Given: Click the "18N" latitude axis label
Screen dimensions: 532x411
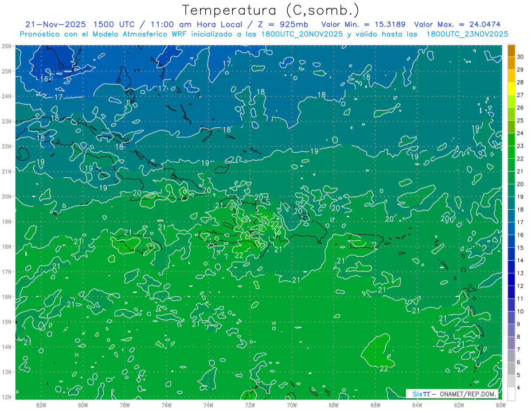Looking at the screenshot, I should [x=7, y=247].
